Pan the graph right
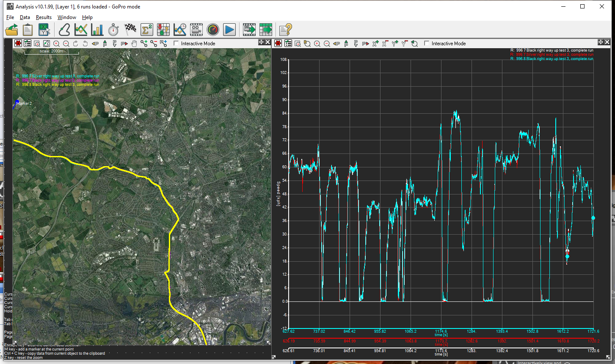615x364 pixels. [x=366, y=43]
